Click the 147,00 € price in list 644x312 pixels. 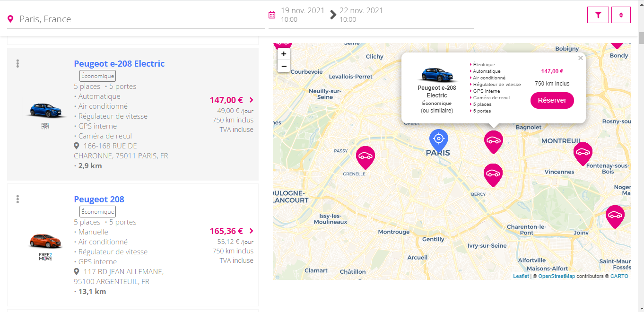pyautogui.click(x=226, y=100)
